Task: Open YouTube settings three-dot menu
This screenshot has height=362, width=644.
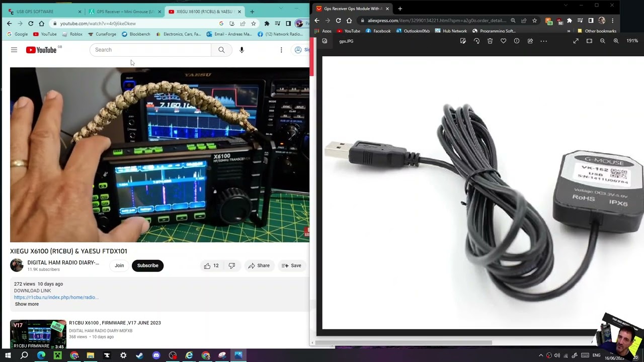Action: coord(281,50)
